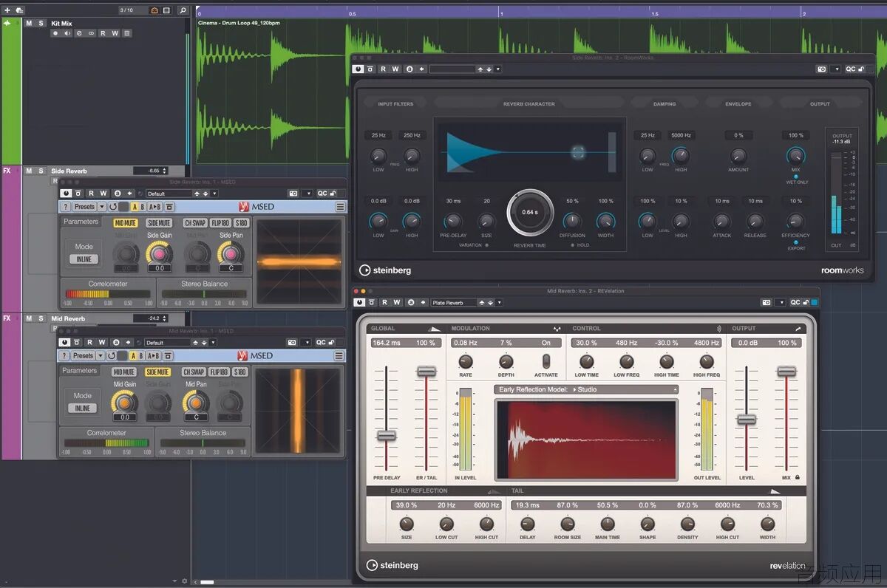
Task: Click INLINE mode button in Mid Reverb MSED
Action: point(83,408)
